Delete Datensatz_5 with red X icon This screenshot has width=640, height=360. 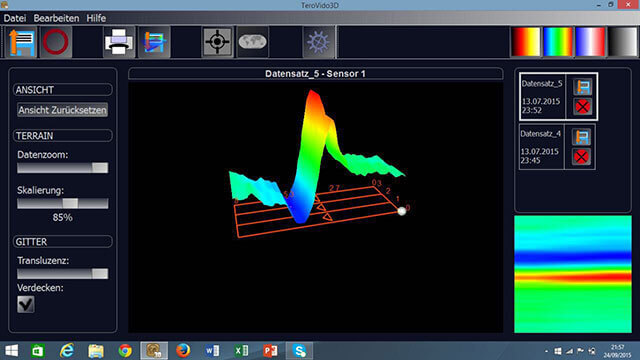tap(582, 107)
